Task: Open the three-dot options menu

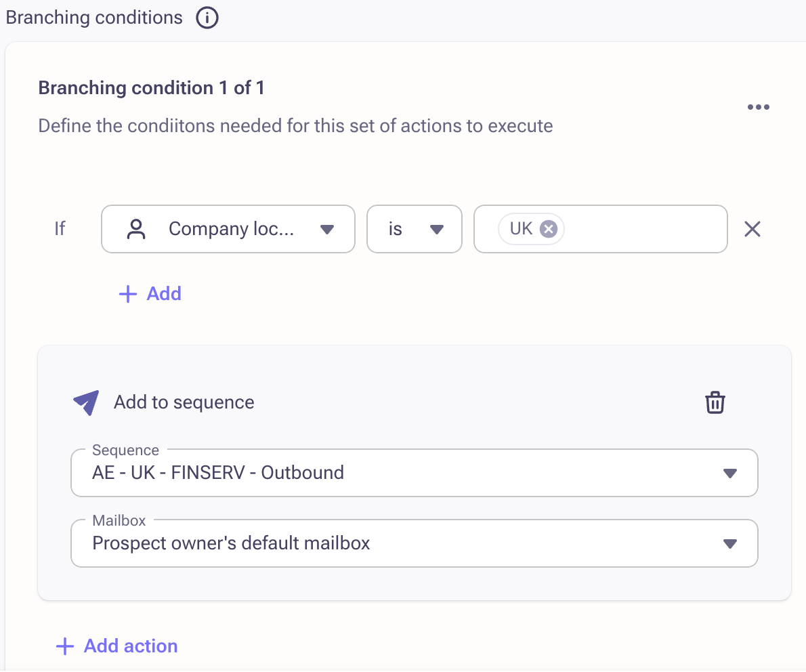Action: point(758,106)
